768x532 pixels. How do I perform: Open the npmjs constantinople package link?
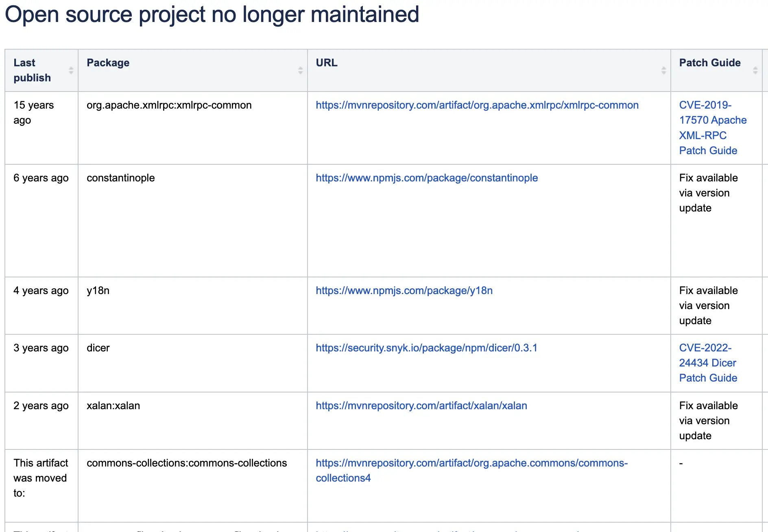click(x=427, y=178)
